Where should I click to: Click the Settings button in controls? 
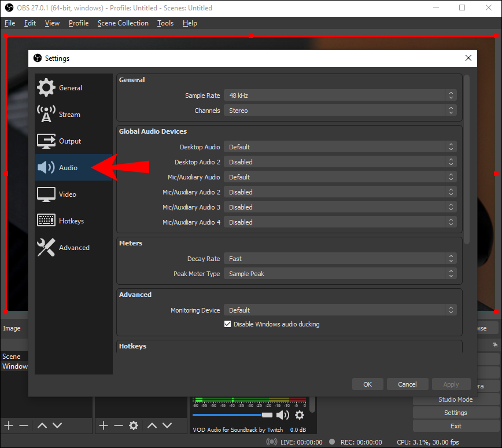455,413
